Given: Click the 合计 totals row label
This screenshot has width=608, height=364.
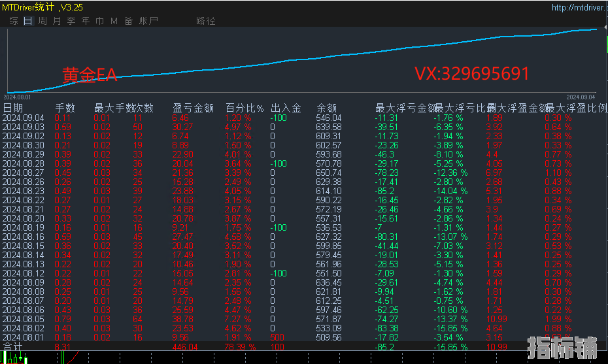Looking at the screenshot, I should [x=12, y=347].
